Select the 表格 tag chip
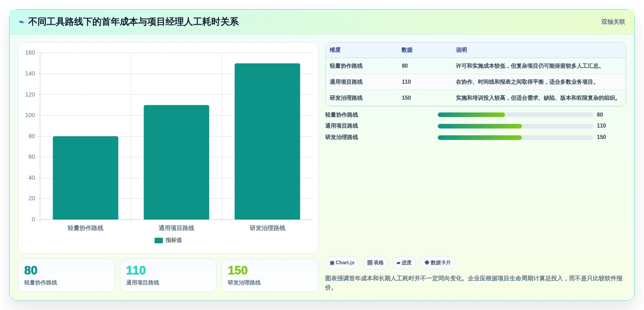644x310 pixels. tap(376, 263)
